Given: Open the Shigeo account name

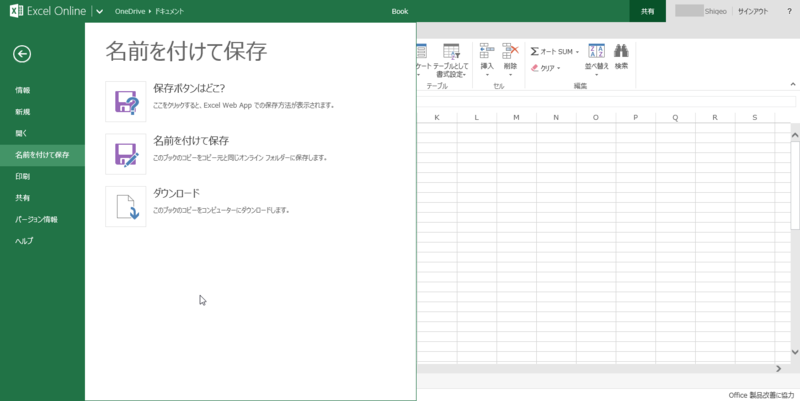Looking at the screenshot, I should pos(715,11).
